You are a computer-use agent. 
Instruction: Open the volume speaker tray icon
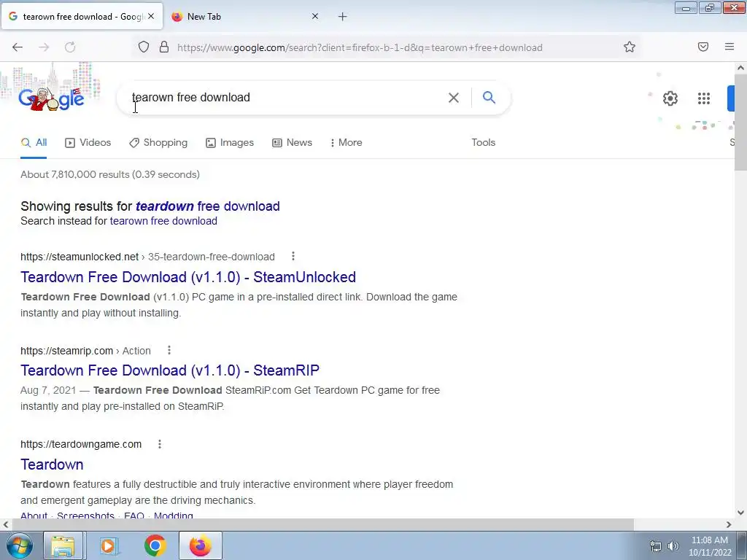pyautogui.click(x=673, y=546)
